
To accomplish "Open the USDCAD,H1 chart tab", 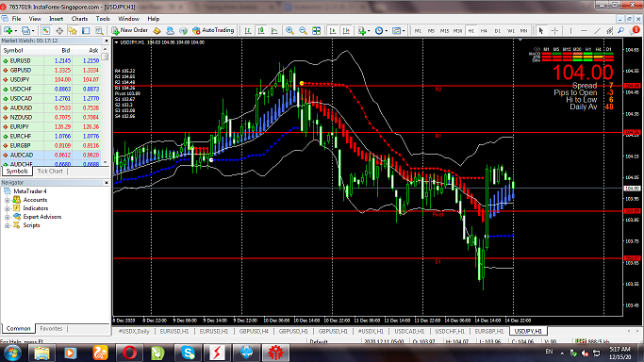I will tap(409, 331).
